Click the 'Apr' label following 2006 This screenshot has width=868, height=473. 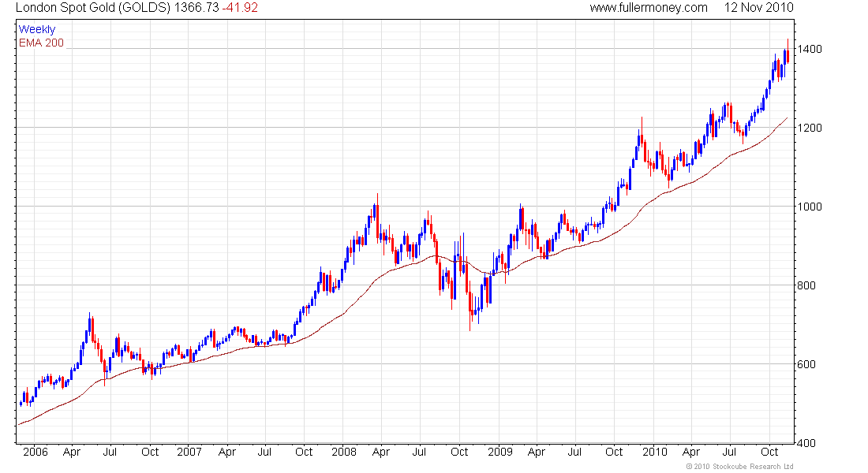pos(72,452)
